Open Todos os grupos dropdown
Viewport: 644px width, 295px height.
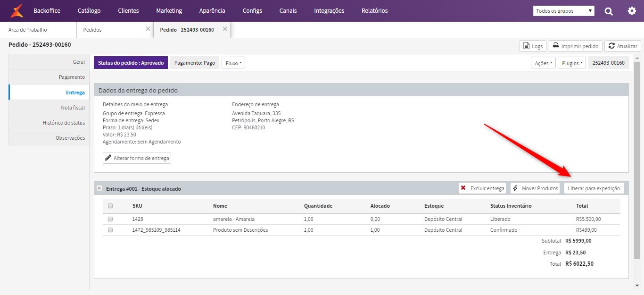(563, 10)
